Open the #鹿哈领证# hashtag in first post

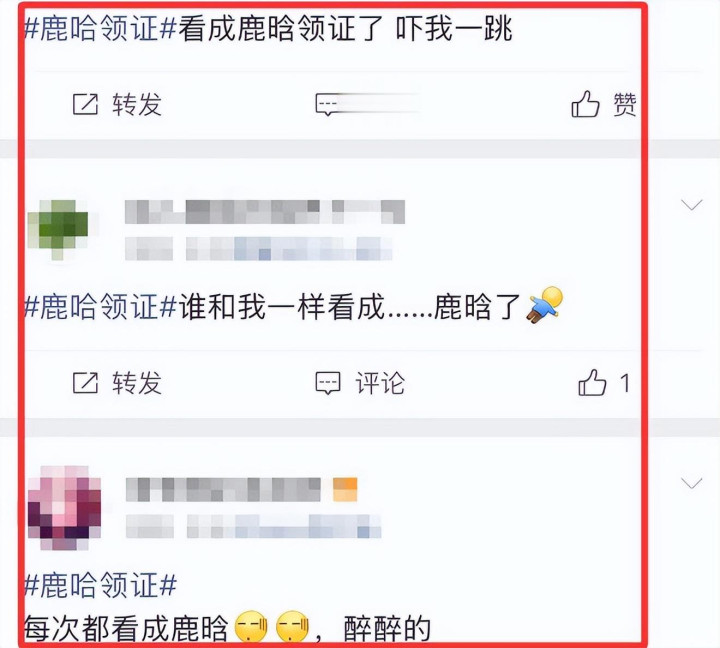point(100,28)
